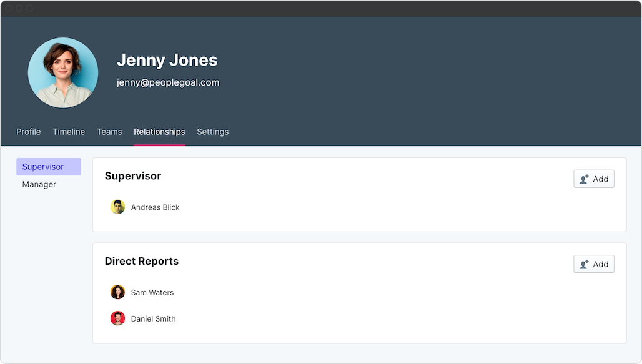Go to the Teams tab
This screenshot has height=364, width=642.
[x=109, y=132]
